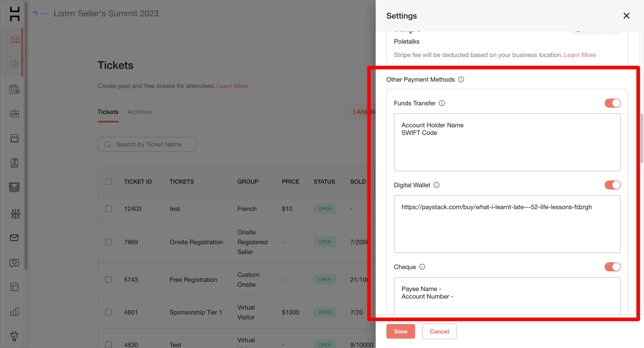644x348 pixels.
Task: Click the home building sidebar icon
Action: 15,39
